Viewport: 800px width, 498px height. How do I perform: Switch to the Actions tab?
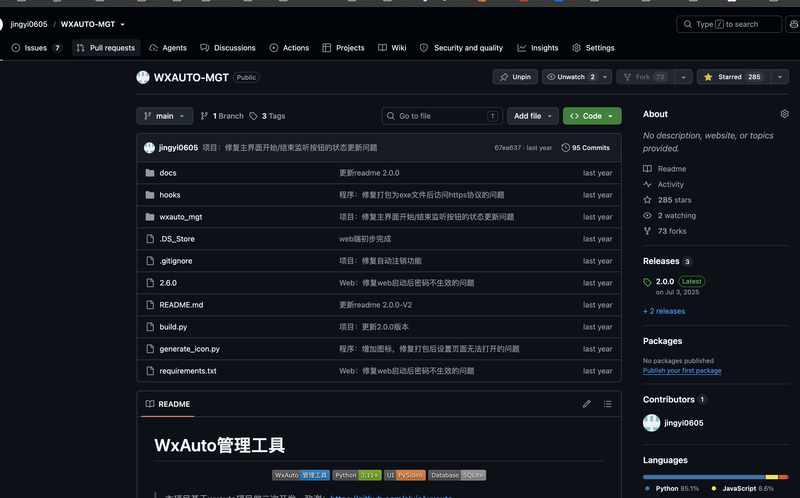[289, 48]
